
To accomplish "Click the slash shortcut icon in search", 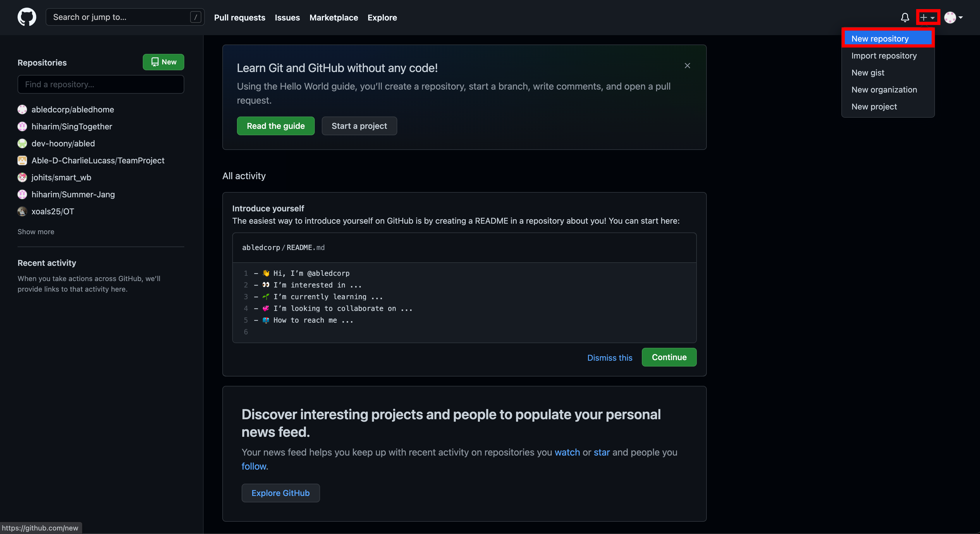I will click(x=195, y=17).
